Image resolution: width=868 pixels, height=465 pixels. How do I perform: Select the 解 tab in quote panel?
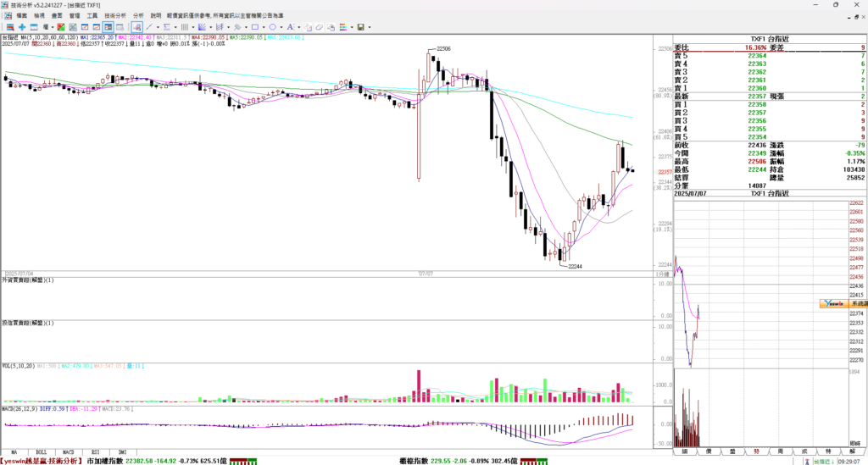pyautogui.click(x=853, y=451)
